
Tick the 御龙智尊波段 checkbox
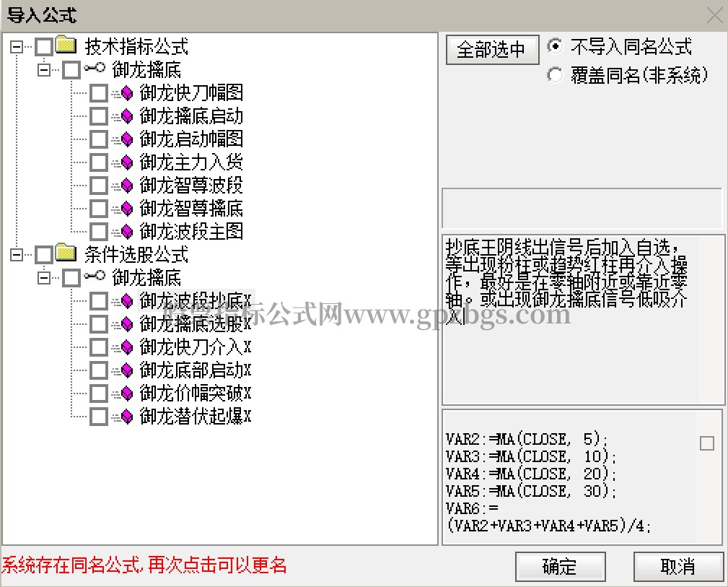click(x=99, y=185)
